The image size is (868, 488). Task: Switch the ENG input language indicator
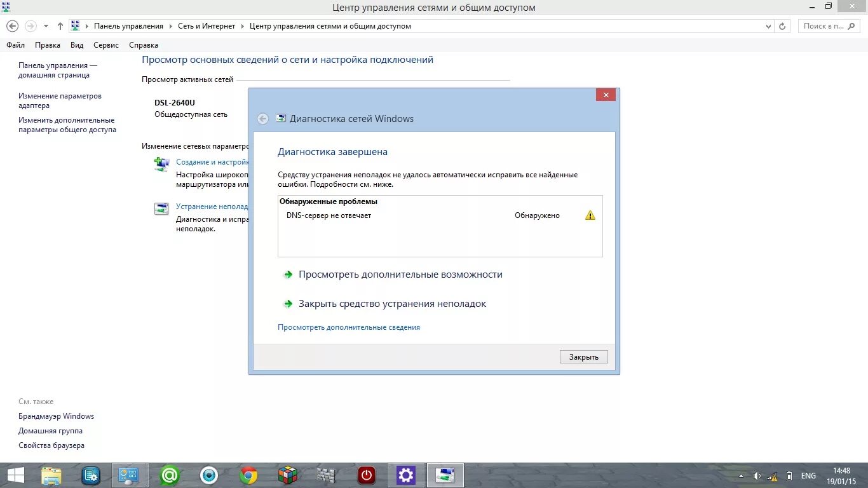coord(808,476)
